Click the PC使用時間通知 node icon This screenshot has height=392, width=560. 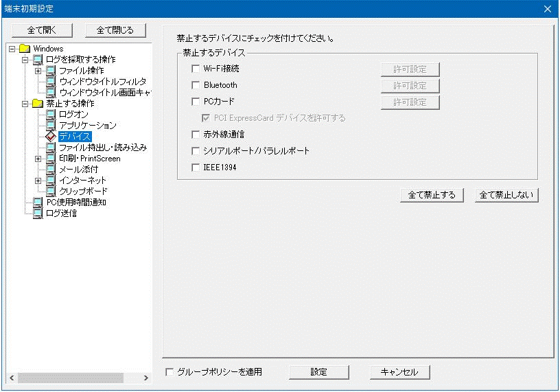[x=38, y=203]
